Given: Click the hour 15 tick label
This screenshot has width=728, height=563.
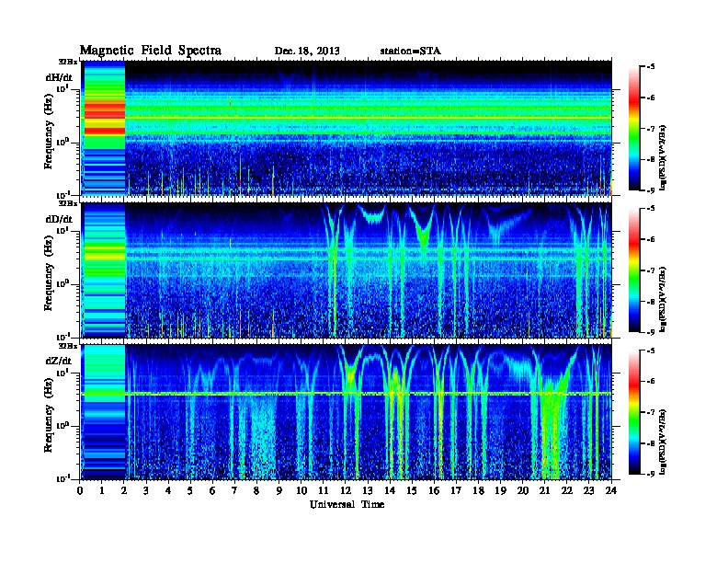Looking at the screenshot, I should coord(412,490).
